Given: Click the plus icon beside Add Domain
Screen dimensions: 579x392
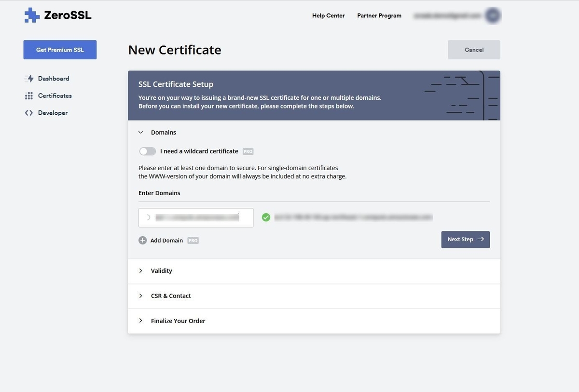Looking at the screenshot, I should [x=142, y=240].
